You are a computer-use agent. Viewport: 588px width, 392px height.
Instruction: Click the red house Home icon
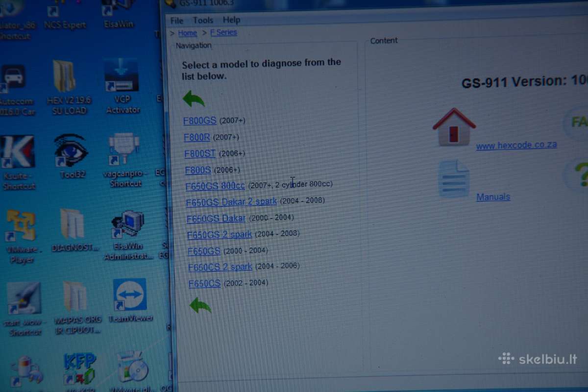pos(454,127)
